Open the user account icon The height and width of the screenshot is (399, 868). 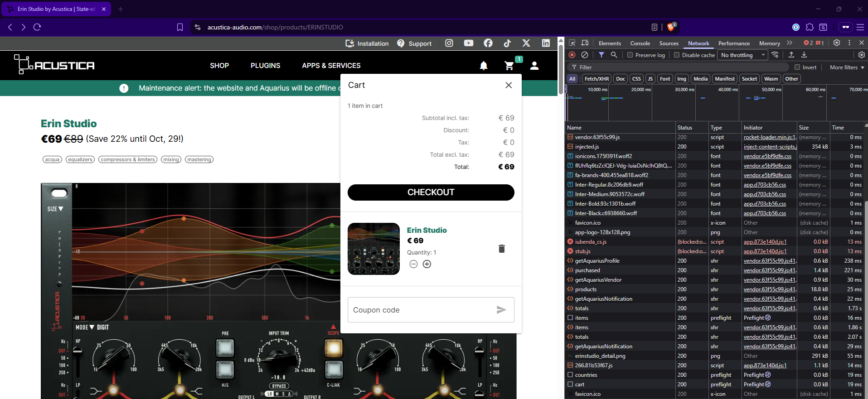click(x=534, y=66)
